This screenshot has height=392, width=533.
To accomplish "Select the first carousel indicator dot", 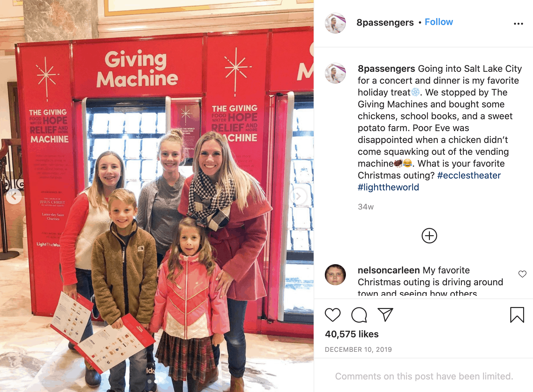I will (150, 381).
